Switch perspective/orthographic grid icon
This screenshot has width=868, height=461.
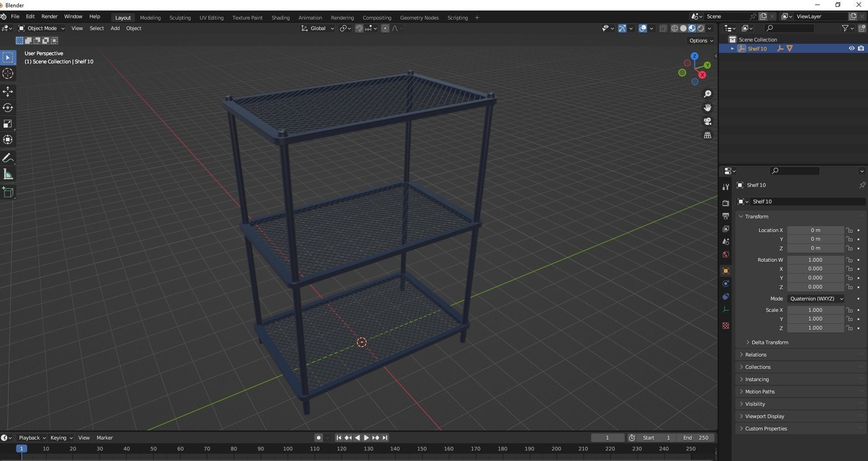pos(708,135)
